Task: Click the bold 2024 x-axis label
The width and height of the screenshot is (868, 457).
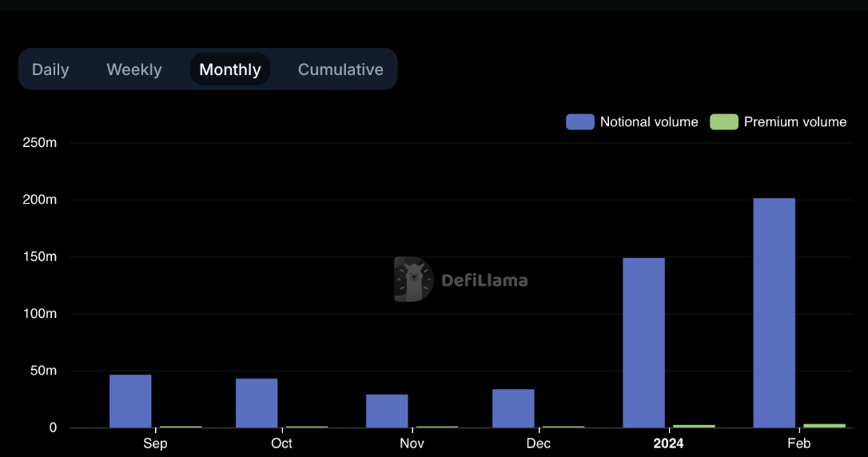Action: pyautogui.click(x=668, y=443)
